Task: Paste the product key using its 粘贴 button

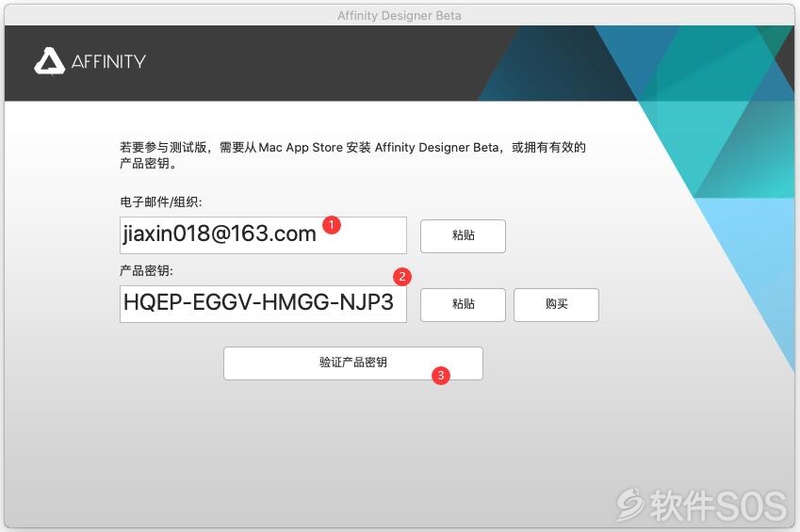Action: click(463, 304)
